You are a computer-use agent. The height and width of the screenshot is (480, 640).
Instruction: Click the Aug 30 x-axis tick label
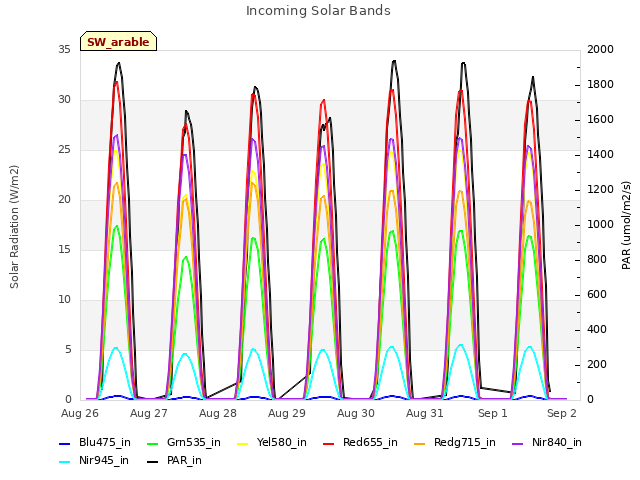[x=356, y=413]
